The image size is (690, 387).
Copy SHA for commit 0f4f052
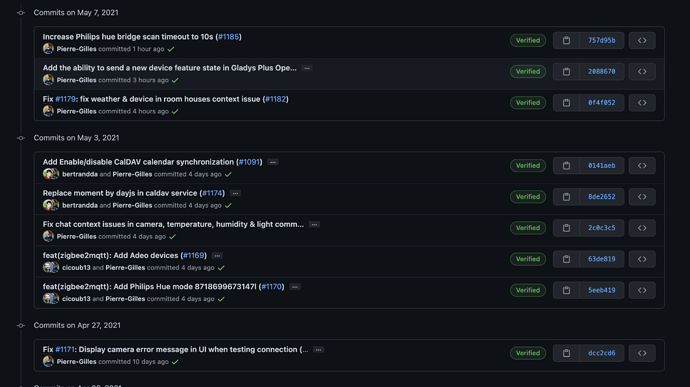(566, 103)
